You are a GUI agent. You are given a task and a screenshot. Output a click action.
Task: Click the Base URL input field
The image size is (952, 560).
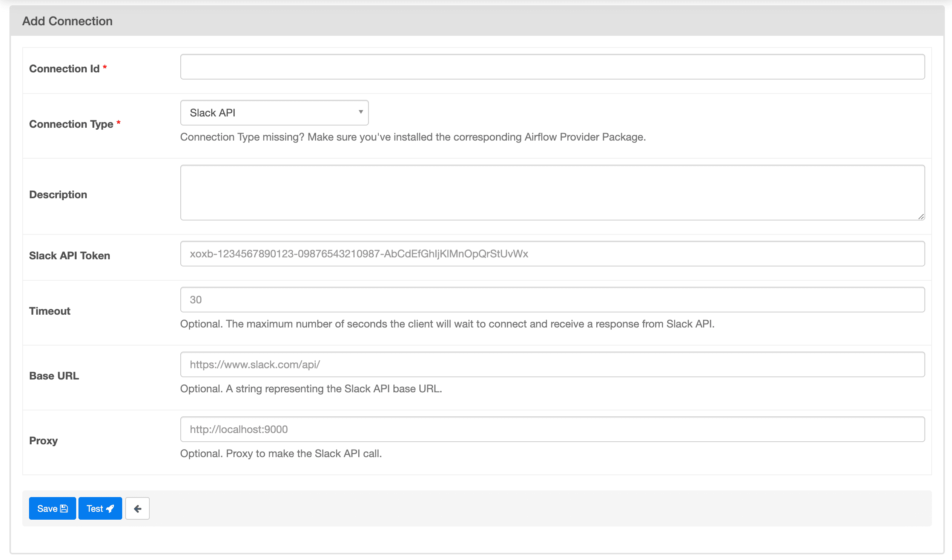552,364
